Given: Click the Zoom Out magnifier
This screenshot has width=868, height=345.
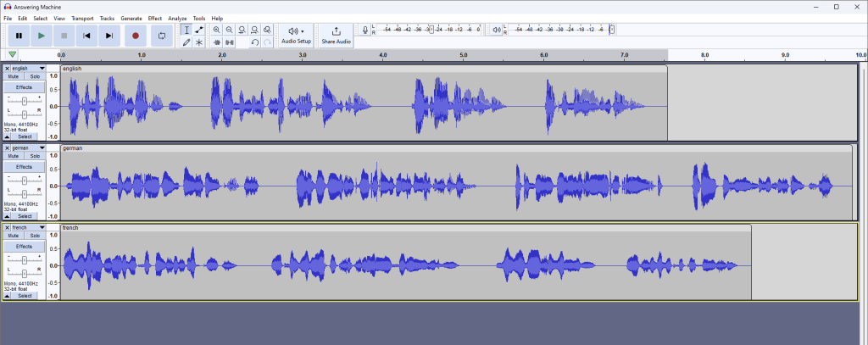Looking at the screenshot, I should tap(229, 30).
